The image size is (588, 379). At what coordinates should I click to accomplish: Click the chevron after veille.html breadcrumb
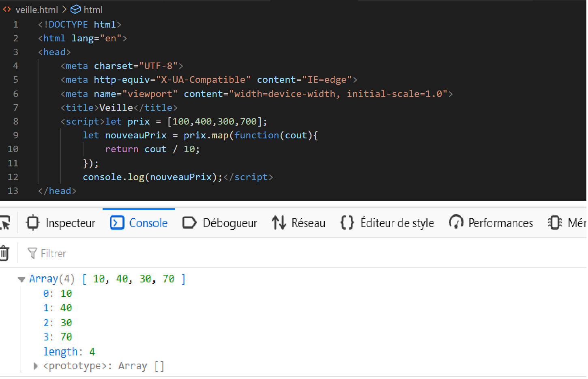65,9
